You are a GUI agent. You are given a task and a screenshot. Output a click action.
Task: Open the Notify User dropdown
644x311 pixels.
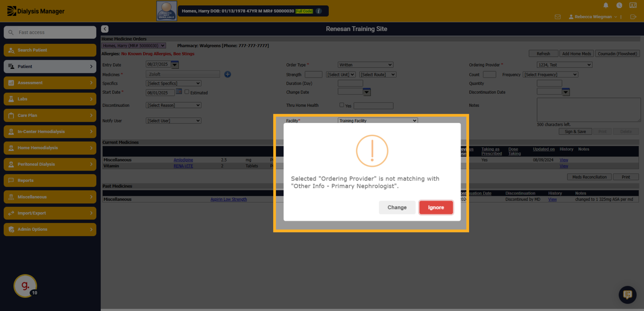[174, 121]
